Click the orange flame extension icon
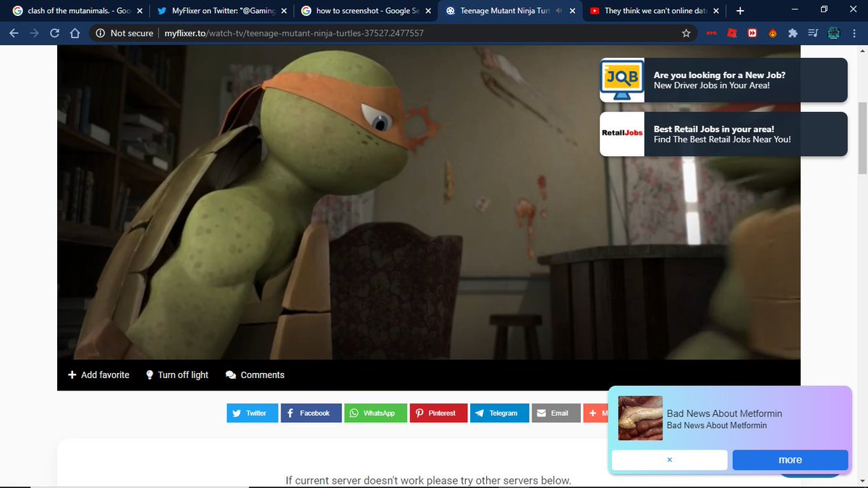 coord(773,33)
